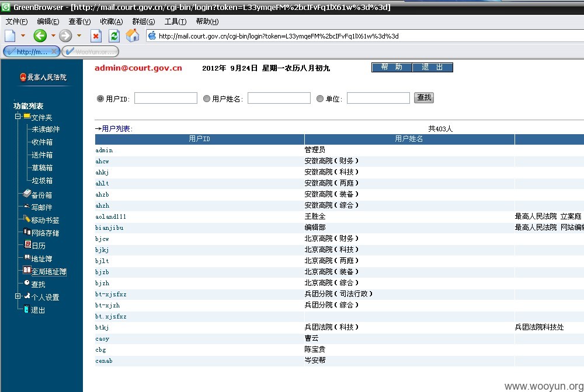Click the 移动书签 bookmark icon
The width and height of the screenshot is (584, 392).
tap(27, 219)
